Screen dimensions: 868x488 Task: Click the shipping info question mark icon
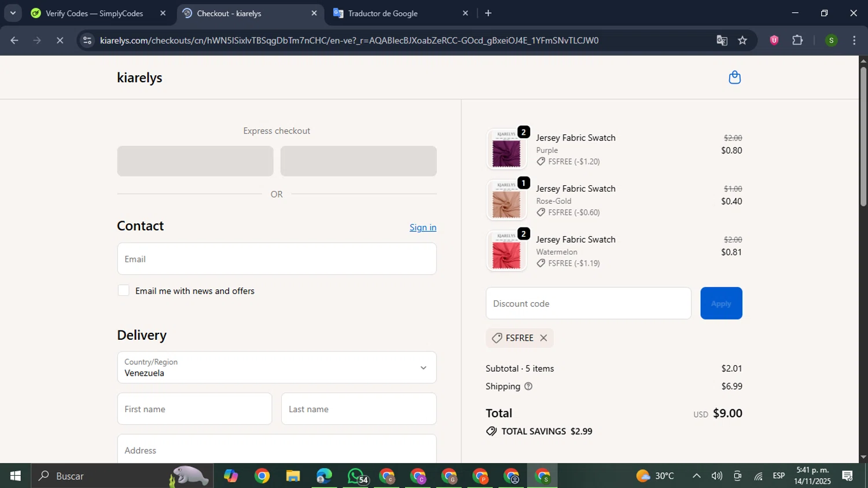(528, 386)
